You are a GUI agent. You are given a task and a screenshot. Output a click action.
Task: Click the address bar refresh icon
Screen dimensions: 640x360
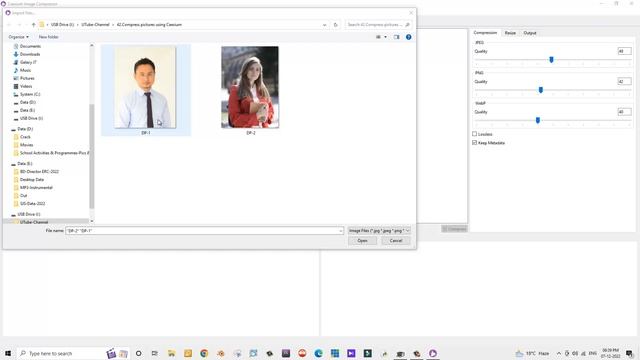tap(336, 24)
